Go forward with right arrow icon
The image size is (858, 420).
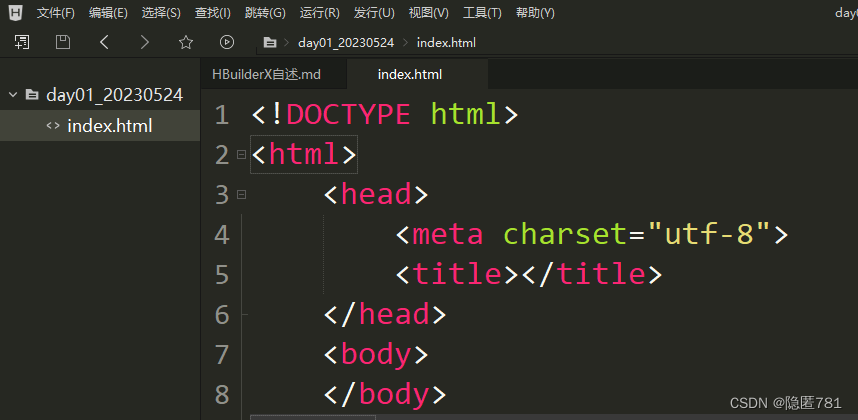144,42
